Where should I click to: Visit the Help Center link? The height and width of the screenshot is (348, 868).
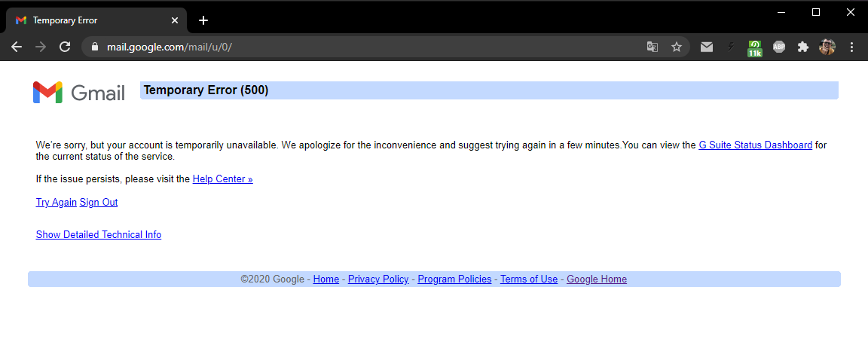tap(222, 179)
